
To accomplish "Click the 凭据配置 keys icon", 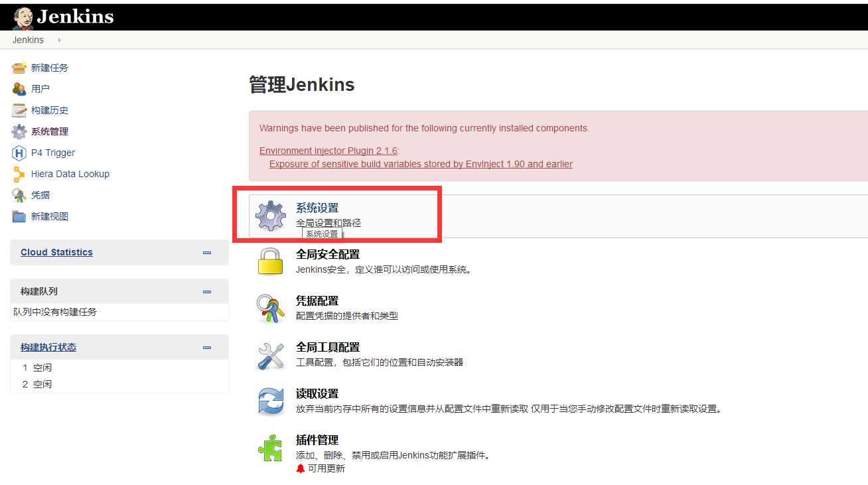I will 271,309.
